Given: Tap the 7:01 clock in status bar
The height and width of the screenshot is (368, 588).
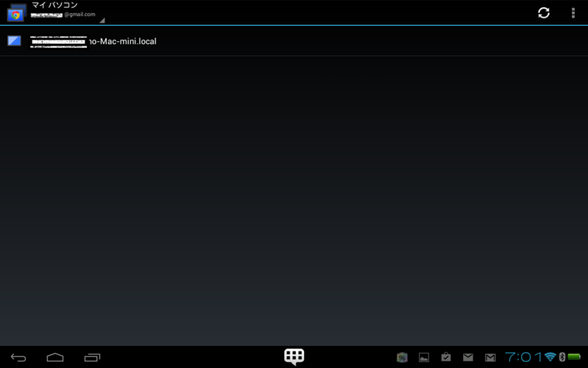Looking at the screenshot, I should tap(524, 357).
